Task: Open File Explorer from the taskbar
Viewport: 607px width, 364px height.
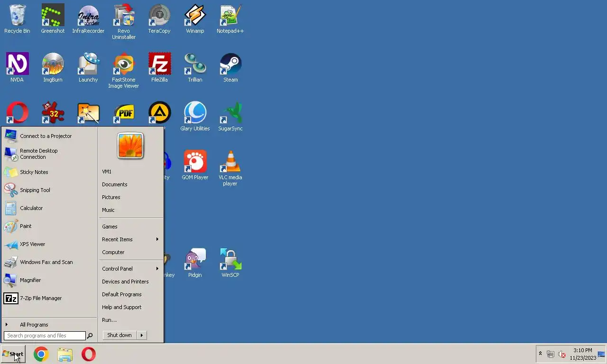Action: [x=65, y=354]
